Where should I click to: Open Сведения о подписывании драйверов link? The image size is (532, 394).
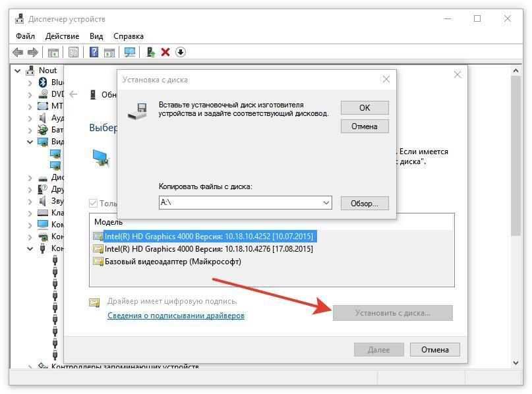click(x=176, y=316)
